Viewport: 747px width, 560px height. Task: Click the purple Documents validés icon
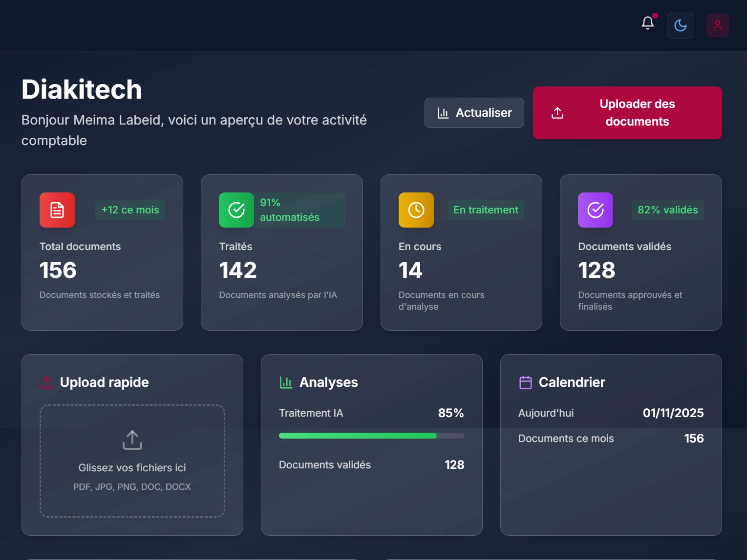click(595, 210)
